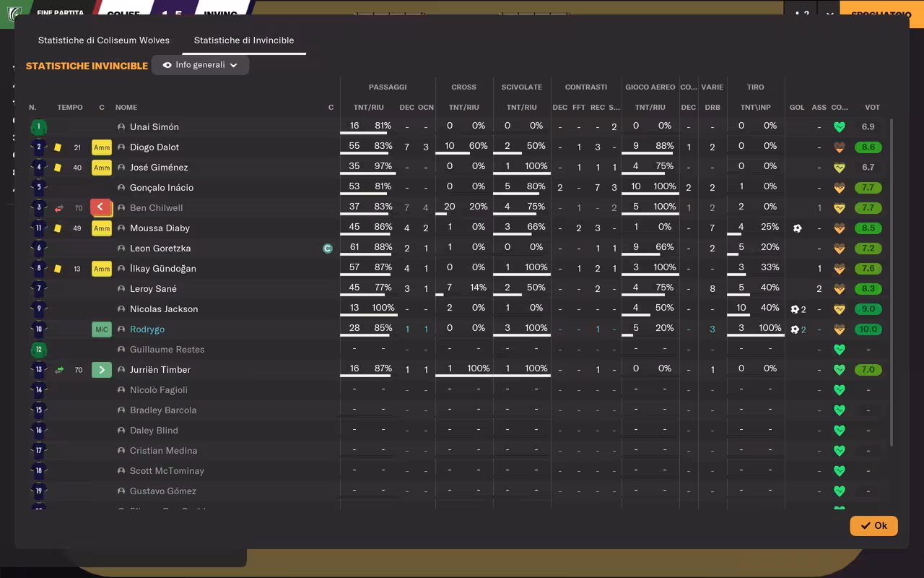The image size is (924, 578).
Task: Click the player list vertical scrollbar
Action: (x=892, y=282)
